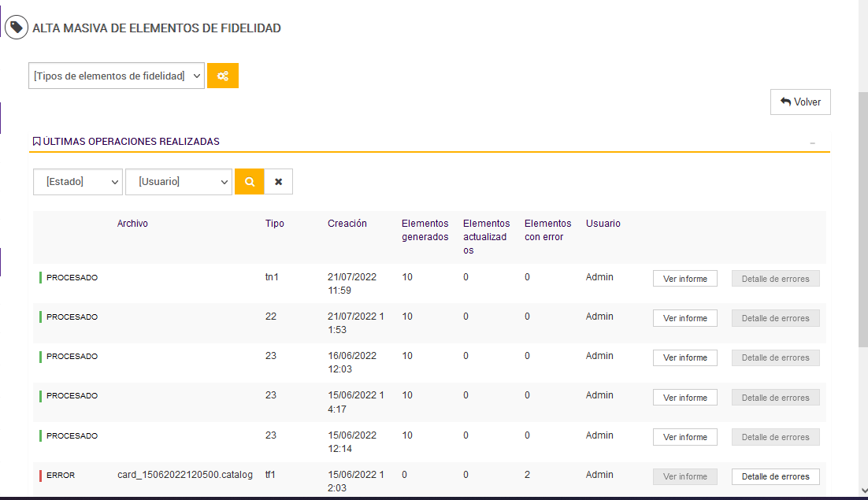Select file name card_15062022120500.catalog
Screen dimensions: 868x500
point(185,475)
